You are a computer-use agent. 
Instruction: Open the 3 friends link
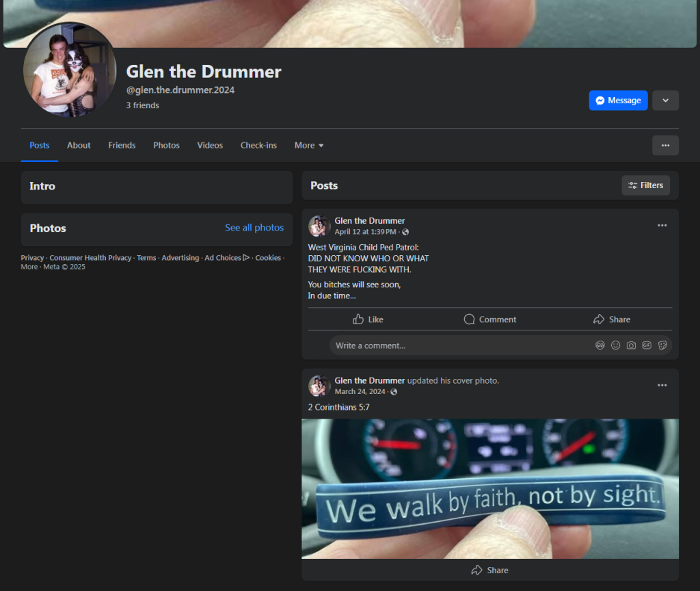pos(142,105)
